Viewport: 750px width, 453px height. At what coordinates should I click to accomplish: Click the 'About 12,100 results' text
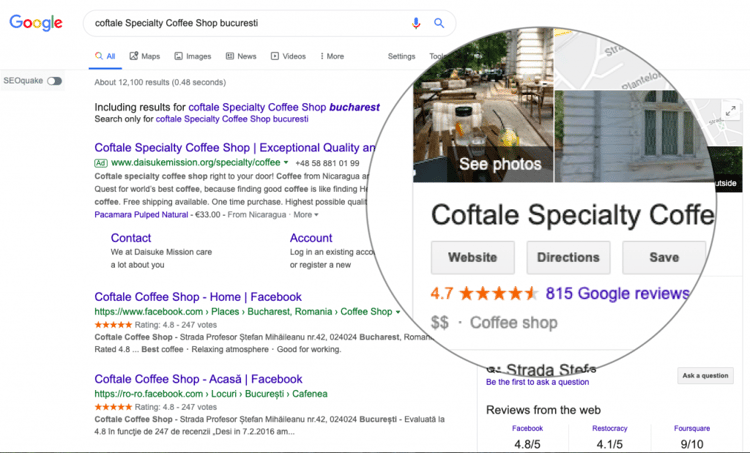click(x=160, y=82)
